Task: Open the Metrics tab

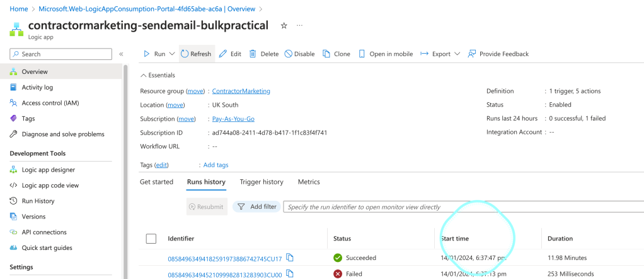Action: pyautogui.click(x=309, y=182)
